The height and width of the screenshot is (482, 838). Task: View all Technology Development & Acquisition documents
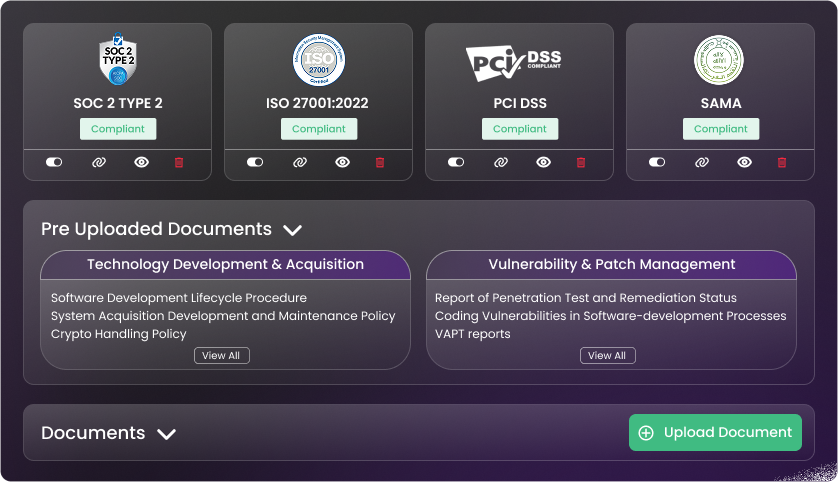pos(221,356)
